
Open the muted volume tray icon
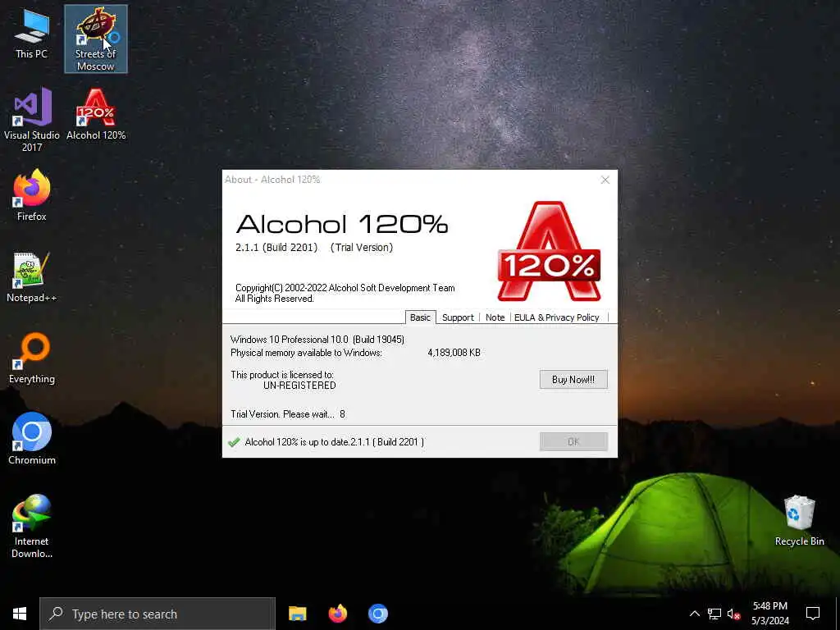click(x=733, y=614)
